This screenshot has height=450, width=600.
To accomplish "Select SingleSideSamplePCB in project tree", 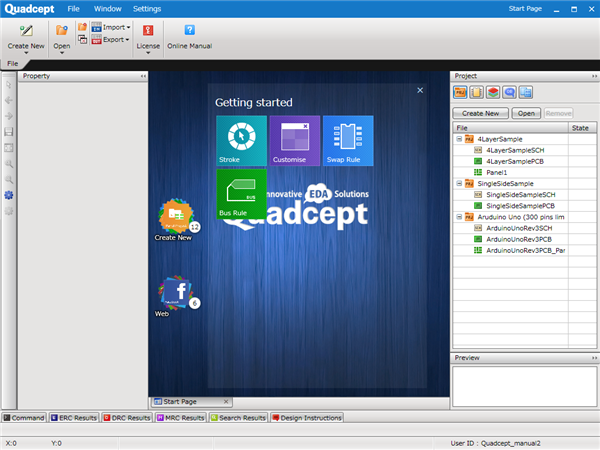I will 520,205.
